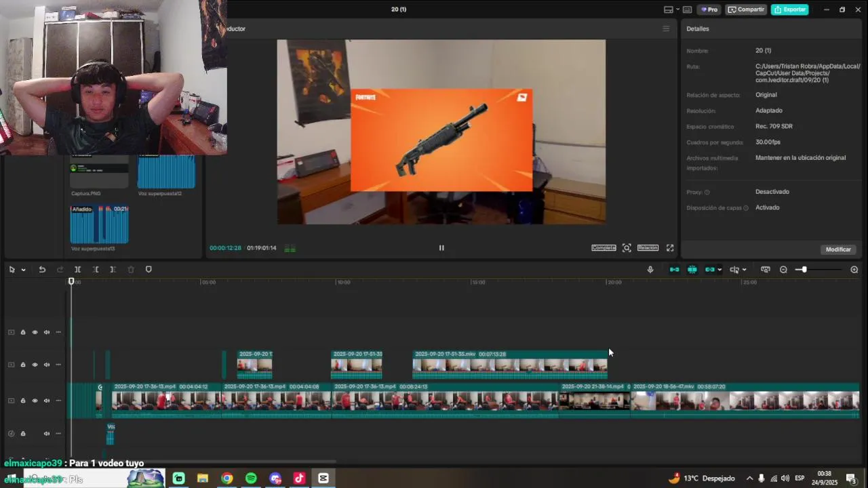
Task: Click the Modificar button
Action: 838,249
